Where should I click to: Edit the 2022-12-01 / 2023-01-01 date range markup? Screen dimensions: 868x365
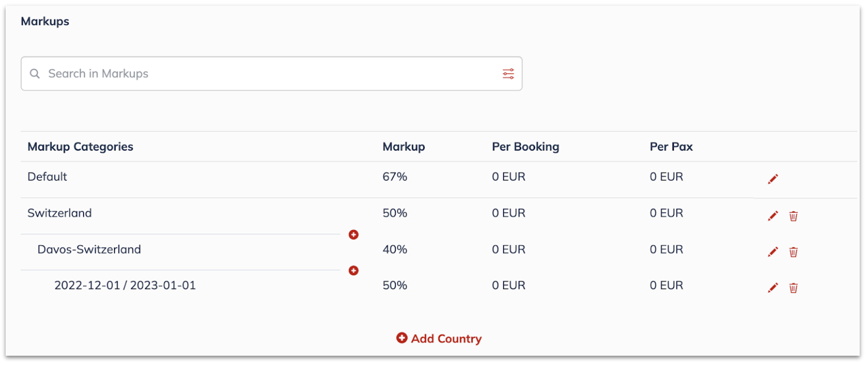[773, 288]
